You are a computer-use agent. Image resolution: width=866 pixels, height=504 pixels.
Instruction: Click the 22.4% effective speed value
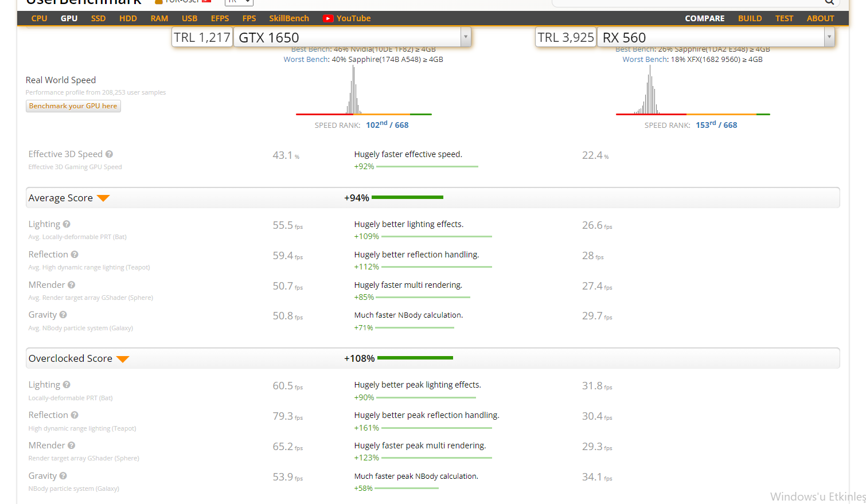pyautogui.click(x=595, y=155)
